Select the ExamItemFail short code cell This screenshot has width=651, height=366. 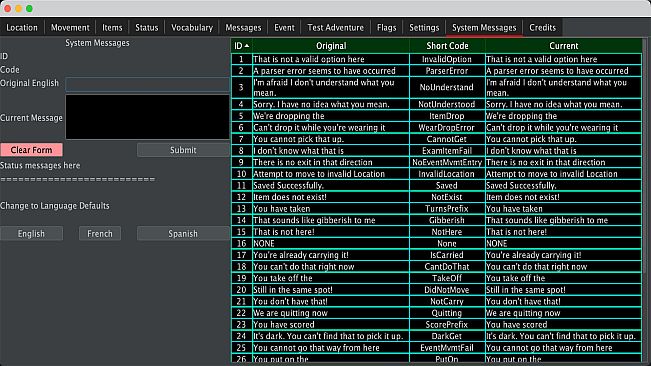click(x=447, y=151)
